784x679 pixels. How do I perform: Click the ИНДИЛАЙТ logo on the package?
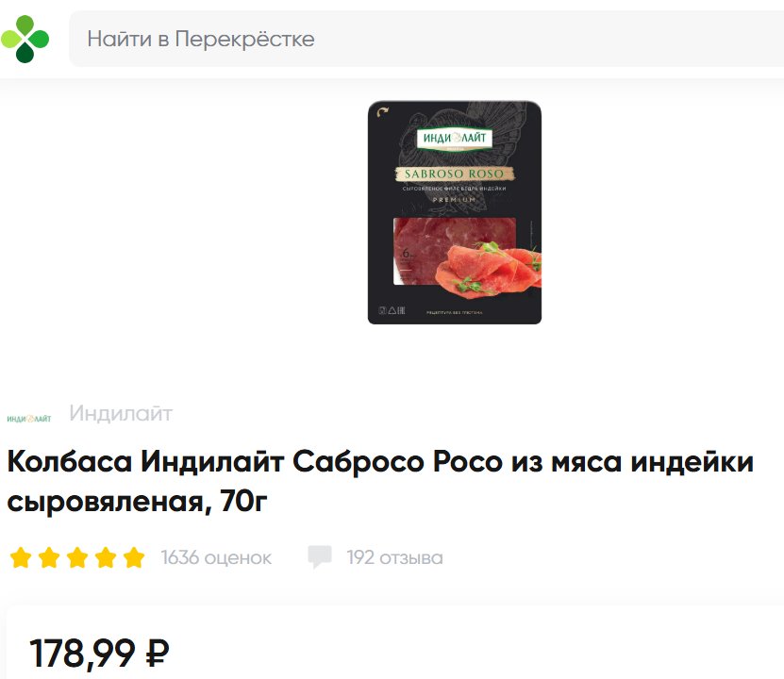(455, 138)
